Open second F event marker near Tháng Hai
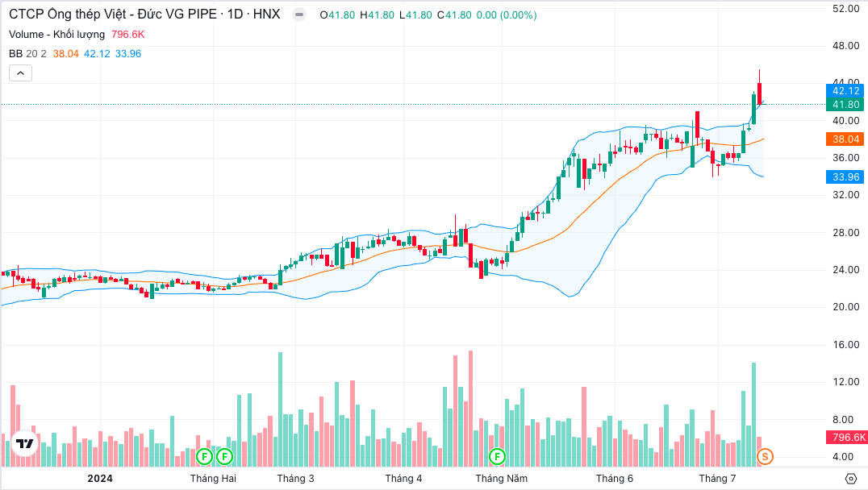This screenshot has height=490, width=868. [x=225, y=457]
